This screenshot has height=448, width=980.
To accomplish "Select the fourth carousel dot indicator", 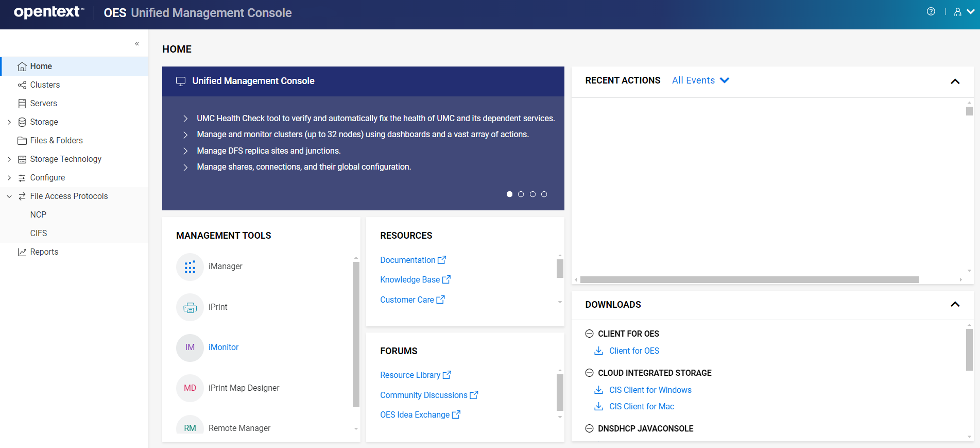I will click(x=544, y=194).
